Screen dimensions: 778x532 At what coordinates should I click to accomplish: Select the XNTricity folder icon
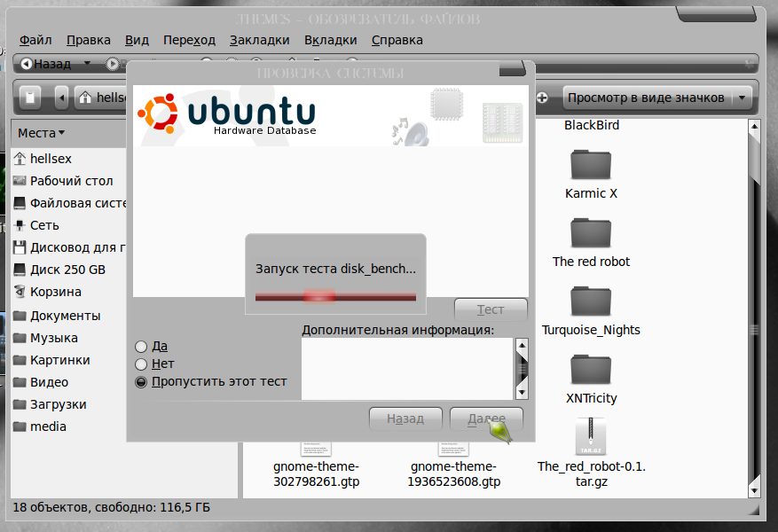pyautogui.click(x=591, y=370)
